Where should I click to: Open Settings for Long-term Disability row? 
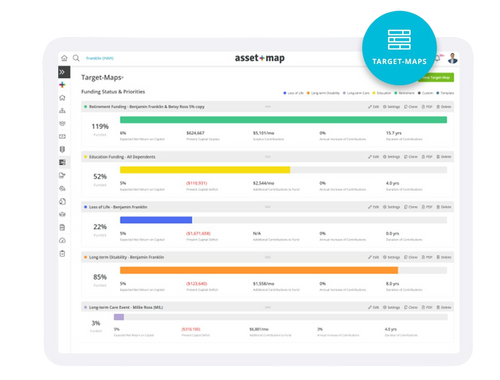(391, 257)
